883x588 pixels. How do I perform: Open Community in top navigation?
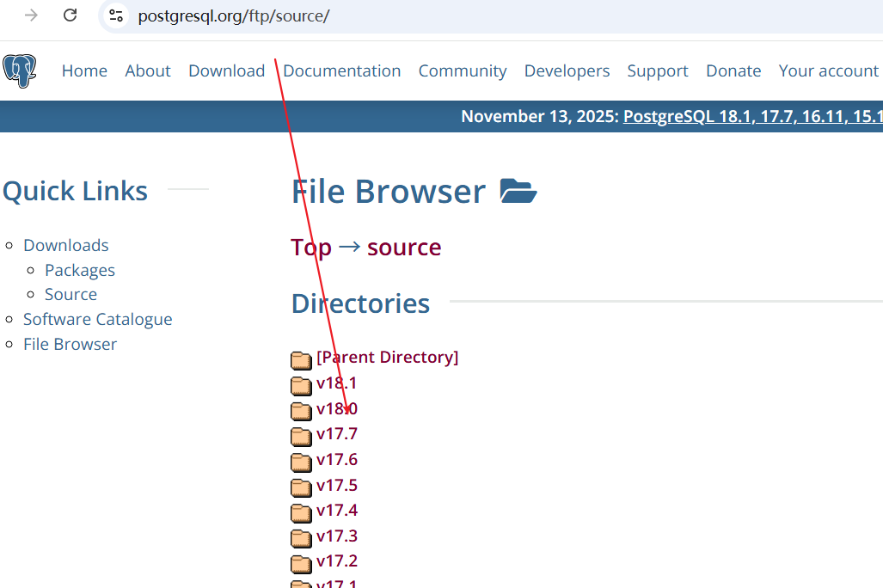pos(463,71)
